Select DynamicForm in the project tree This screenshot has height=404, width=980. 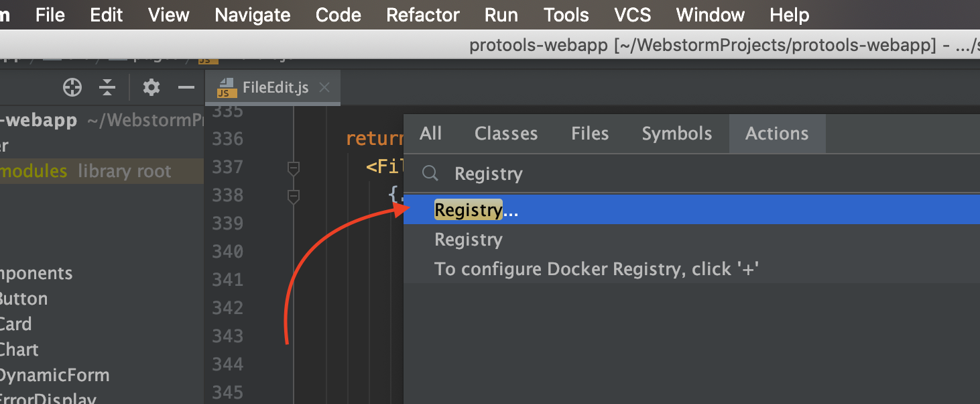tap(55, 374)
